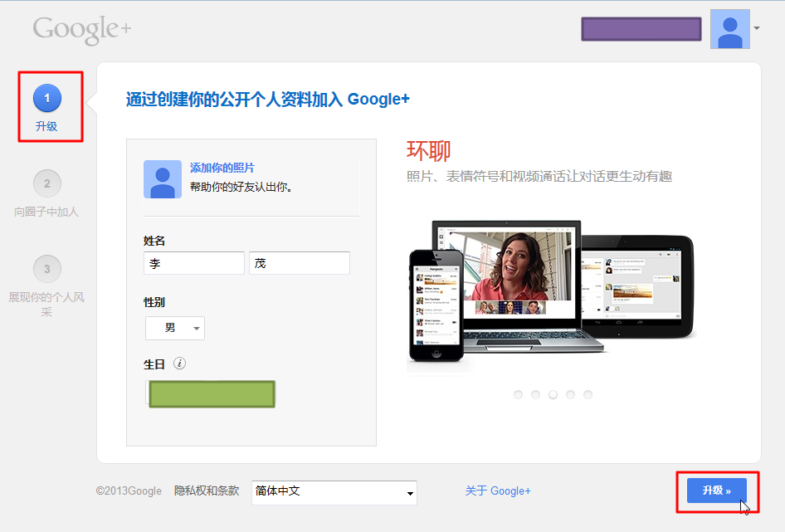Click the 生日 birthday field
The image size is (785, 532).
click(x=210, y=393)
